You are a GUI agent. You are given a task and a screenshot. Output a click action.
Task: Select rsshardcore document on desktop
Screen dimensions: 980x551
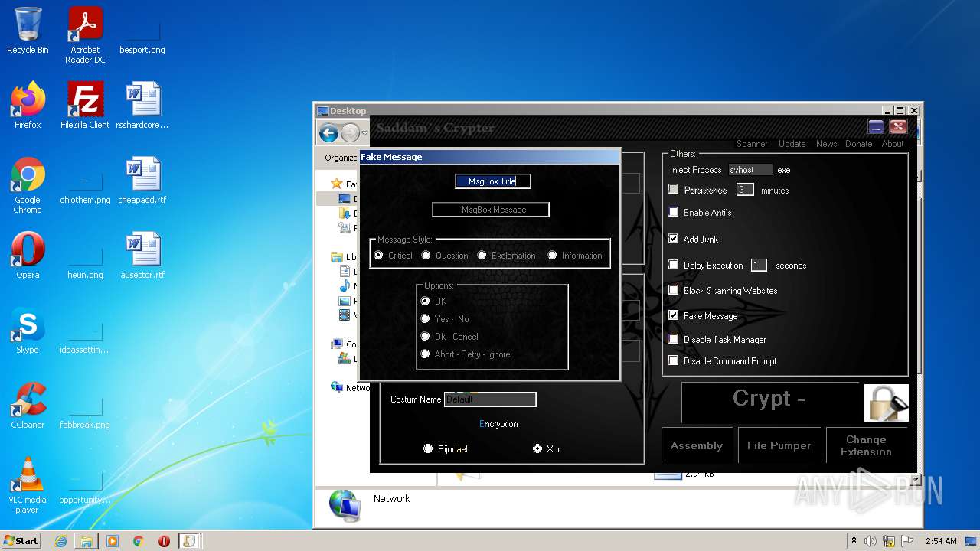click(x=142, y=106)
